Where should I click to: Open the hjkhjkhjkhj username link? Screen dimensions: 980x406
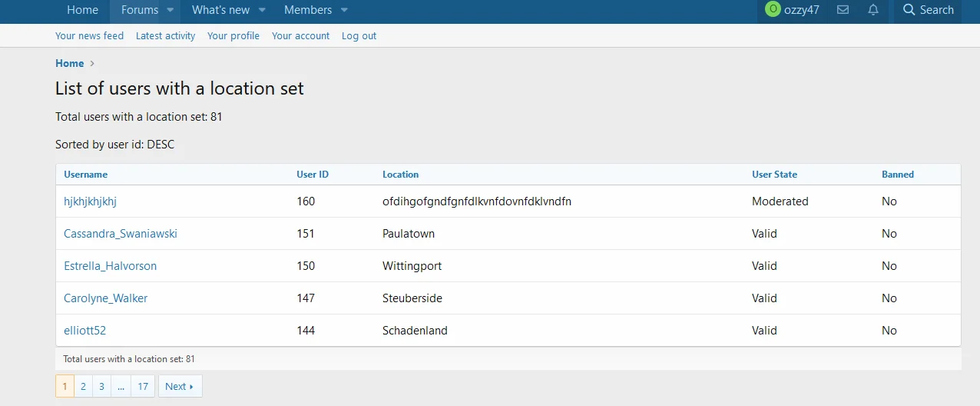click(x=90, y=201)
